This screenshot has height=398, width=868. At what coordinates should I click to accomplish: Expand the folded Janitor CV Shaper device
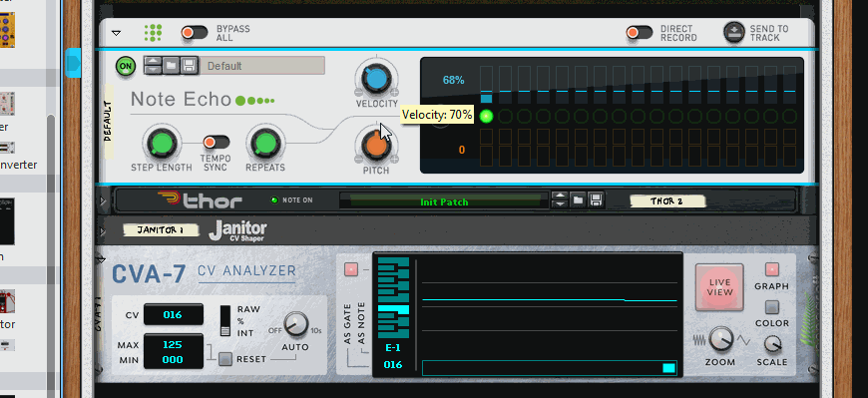point(103,230)
